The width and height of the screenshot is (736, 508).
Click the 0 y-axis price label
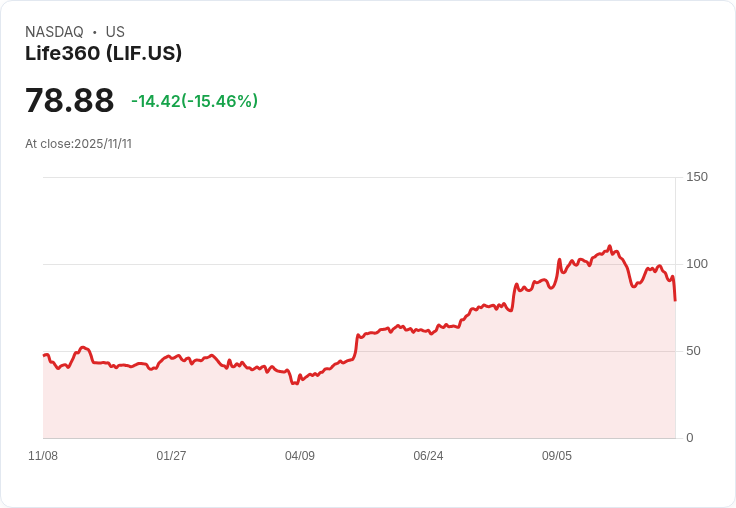(x=690, y=438)
